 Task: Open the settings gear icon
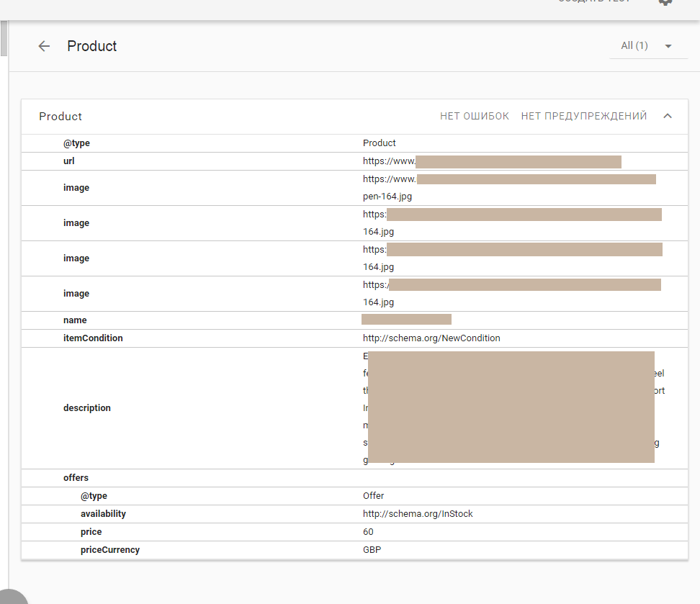tap(665, 2)
